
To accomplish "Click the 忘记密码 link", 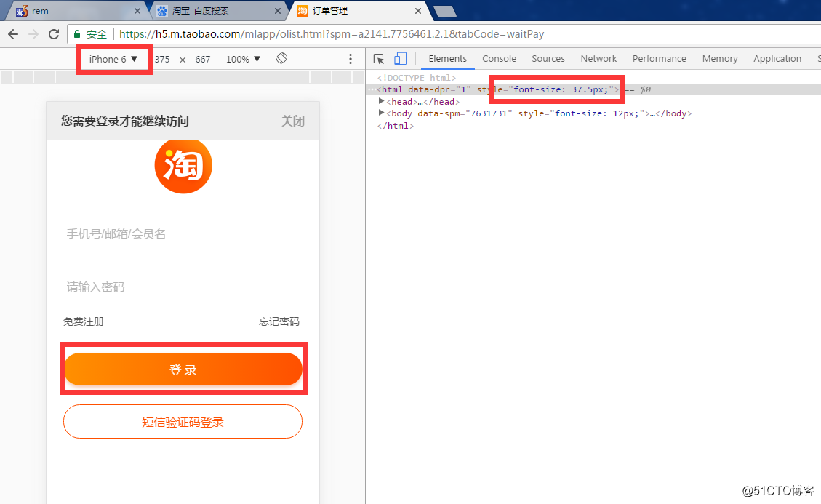I will point(279,321).
